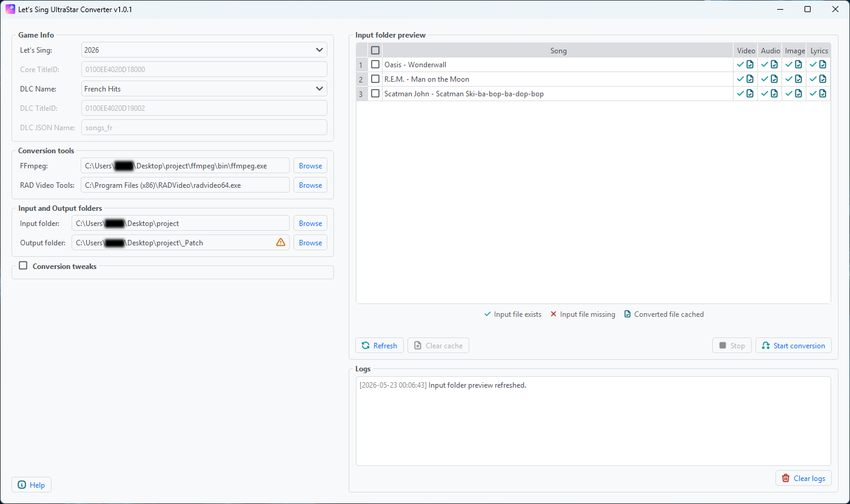
Task: Check the Scatman John song checkbox
Action: click(x=375, y=93)
